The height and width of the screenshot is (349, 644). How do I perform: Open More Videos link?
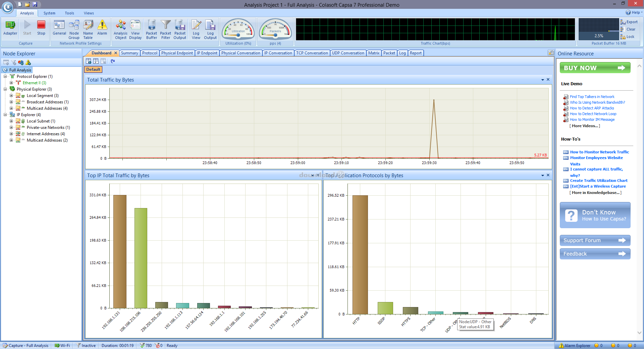pos(585,126)
